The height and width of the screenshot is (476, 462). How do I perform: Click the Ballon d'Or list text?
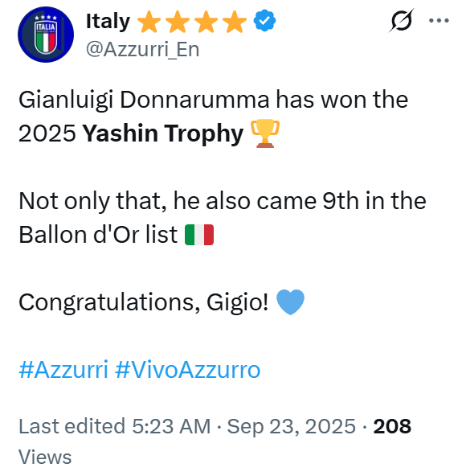pyautogui.click(x=98, y=235)
